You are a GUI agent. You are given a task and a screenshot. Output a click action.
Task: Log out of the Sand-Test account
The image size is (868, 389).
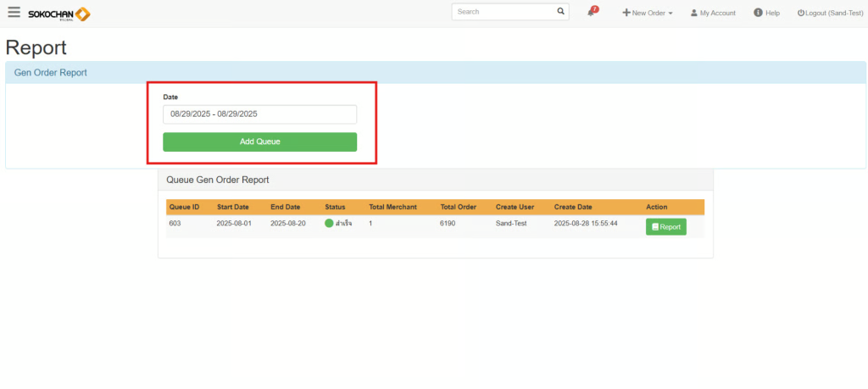pos(830,13)
